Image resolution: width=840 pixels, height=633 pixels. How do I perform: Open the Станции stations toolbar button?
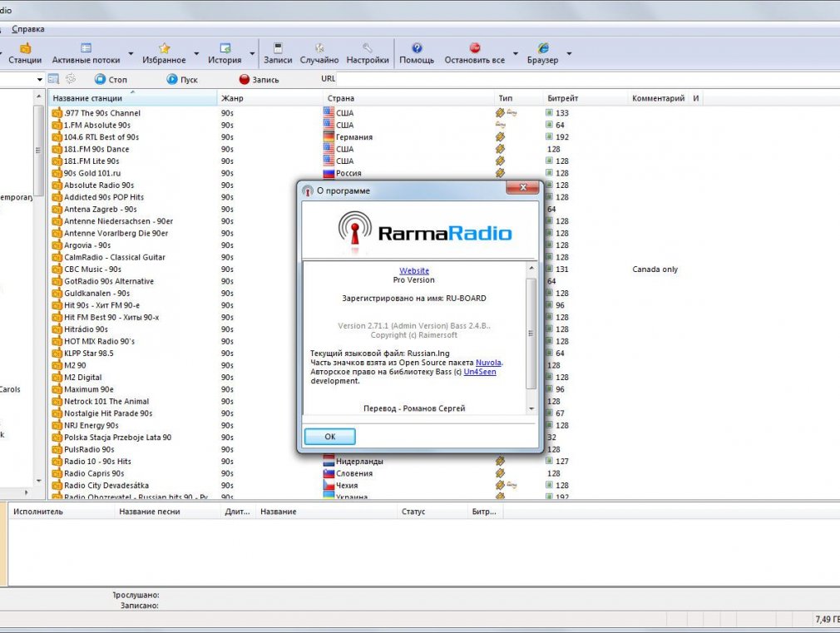pos(25,53)
